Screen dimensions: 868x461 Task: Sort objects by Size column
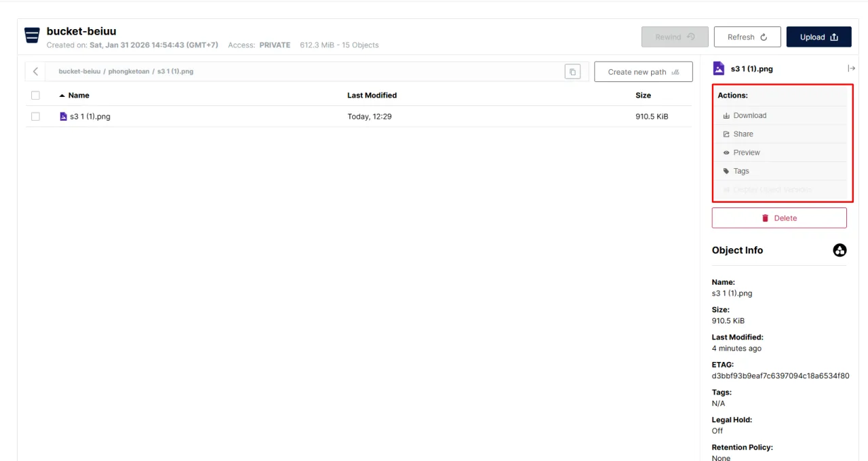(643, 96)
